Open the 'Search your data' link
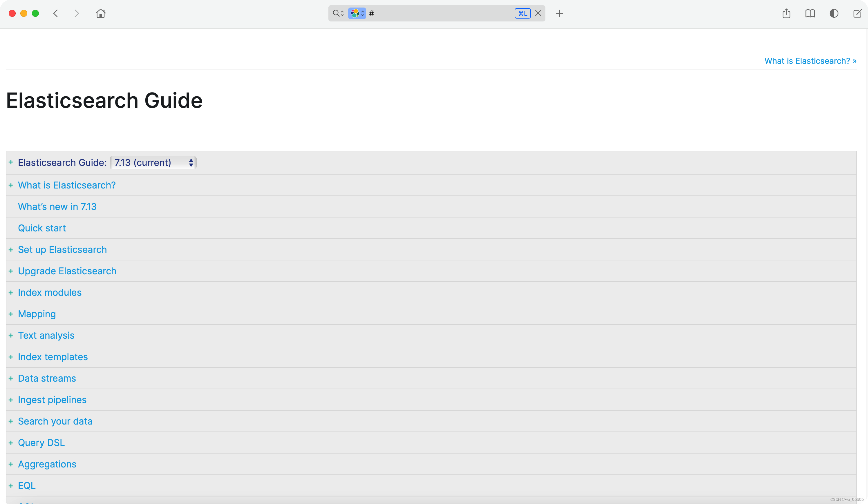The width and height of the screenshot is (868, 504). 55,421
